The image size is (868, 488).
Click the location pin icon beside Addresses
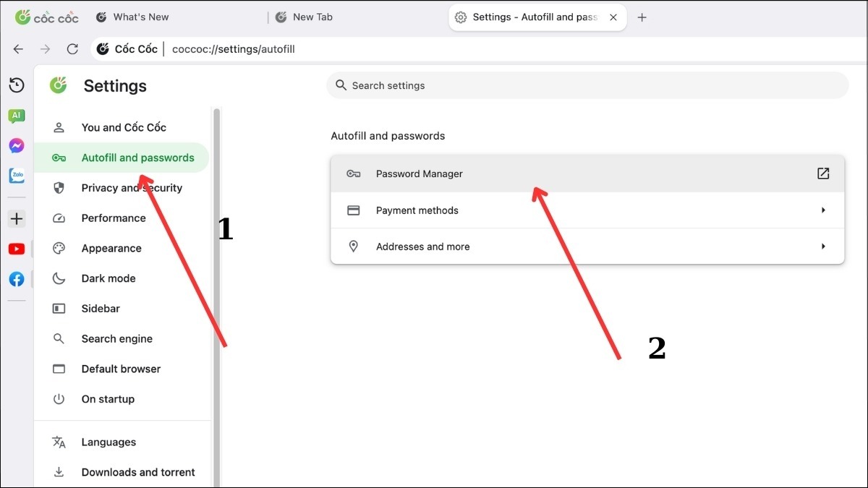[x=354, y=247]
